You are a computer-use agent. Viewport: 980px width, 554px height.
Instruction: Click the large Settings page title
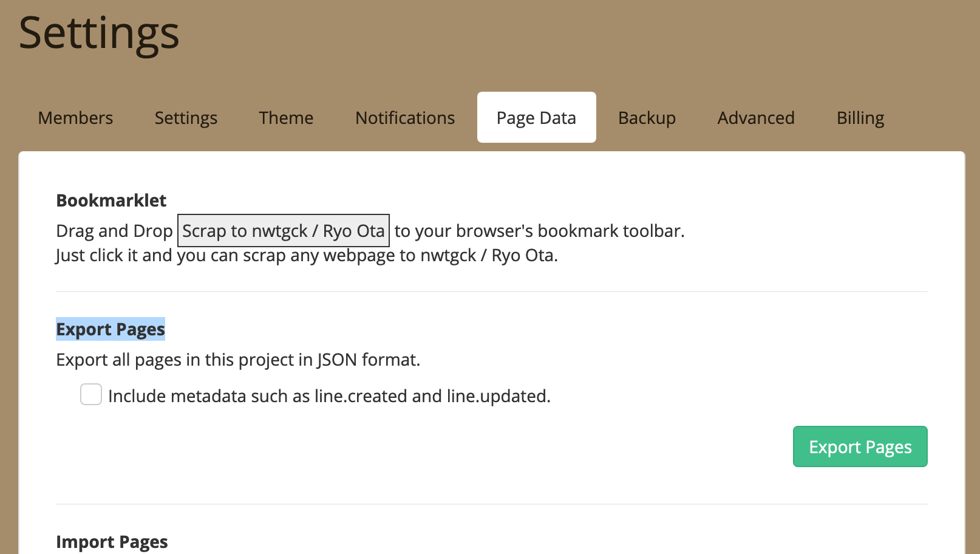click(x=99, y=33)
